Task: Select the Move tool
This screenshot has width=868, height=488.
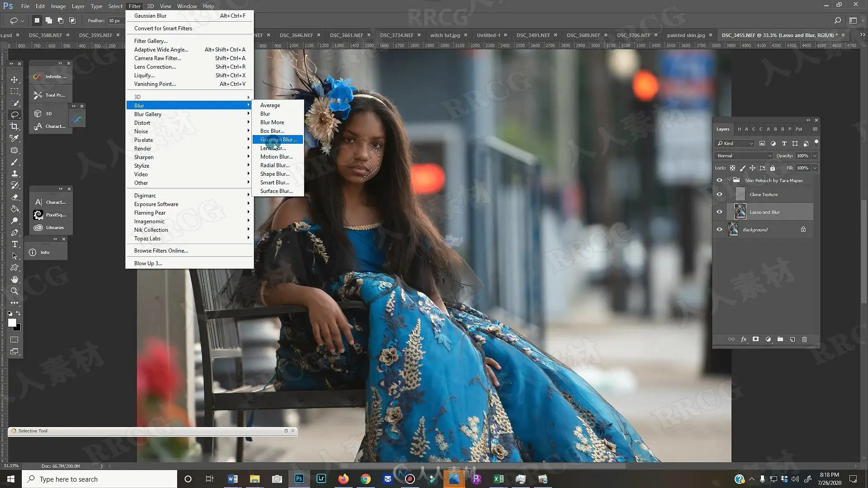Action: (14, 80)
